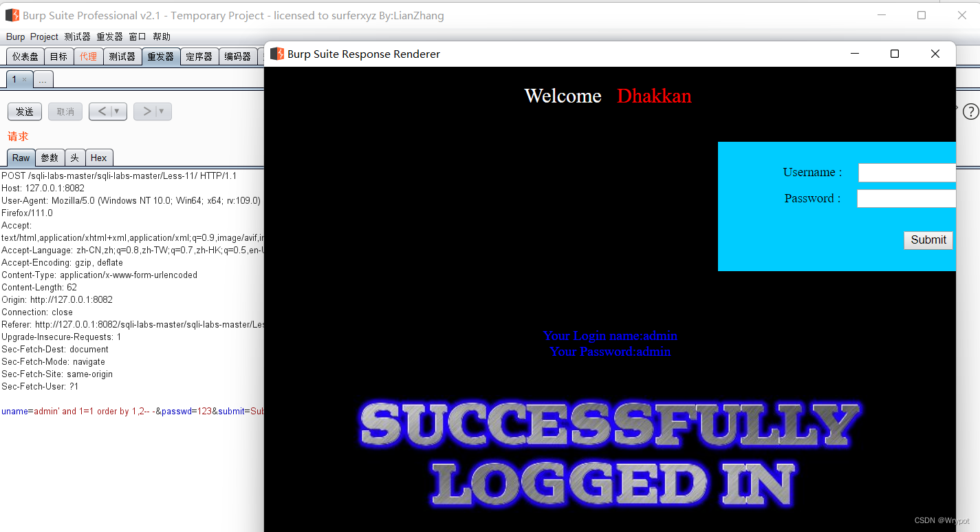Open the 帮助 menu
This screenshot has height=532, width=980.
pos(162,36)
